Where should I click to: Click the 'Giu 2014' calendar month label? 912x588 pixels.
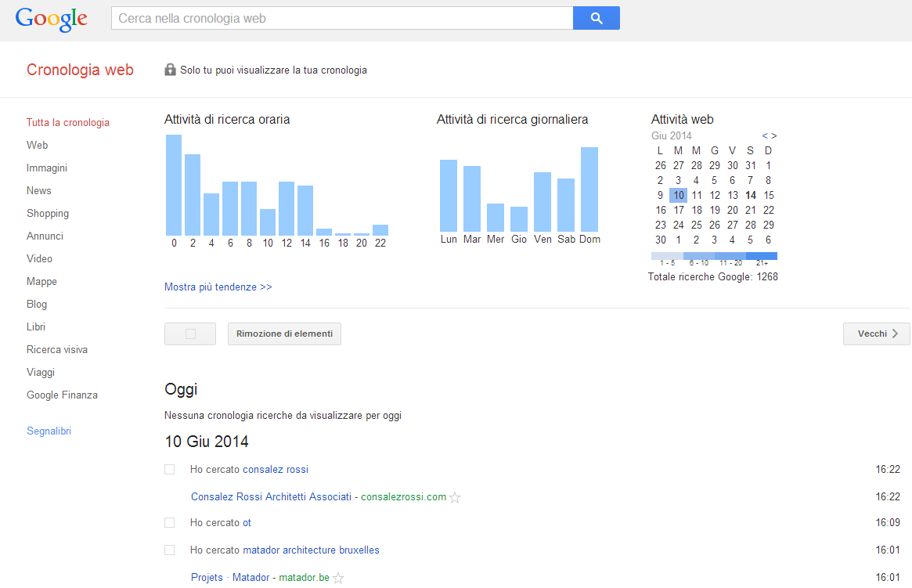671,135
